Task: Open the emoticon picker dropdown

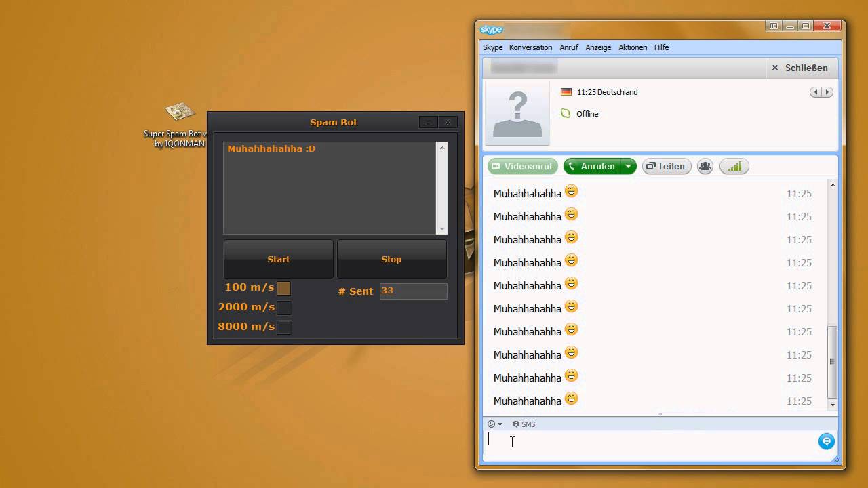Action: tap(495, 424)
